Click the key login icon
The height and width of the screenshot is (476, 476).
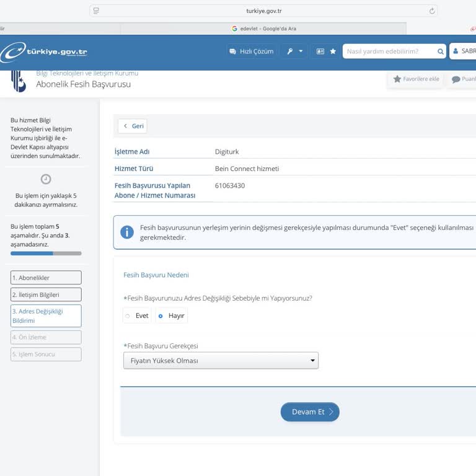pyautogui.click(x=290, y=51)
